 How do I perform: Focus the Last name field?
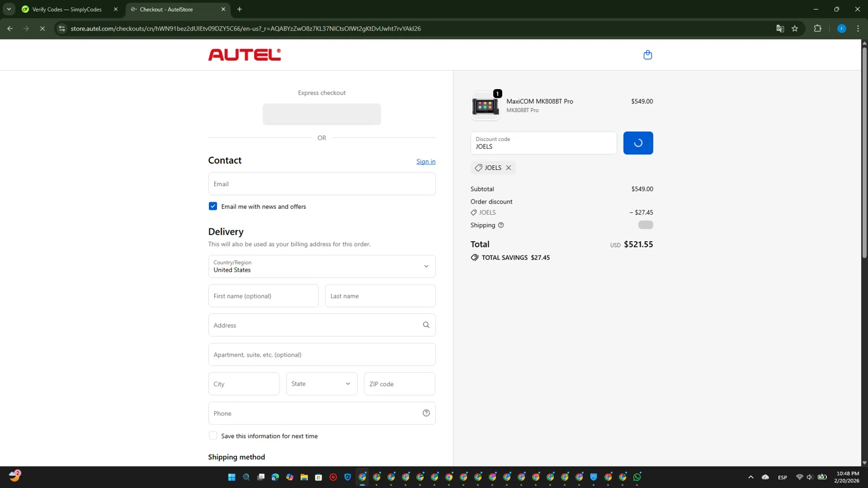click(x=380, y=296)
